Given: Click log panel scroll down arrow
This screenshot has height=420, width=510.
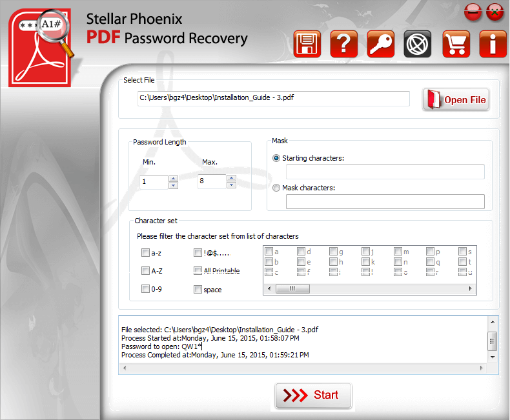Looking at the screenshot, I should [493, 357].
